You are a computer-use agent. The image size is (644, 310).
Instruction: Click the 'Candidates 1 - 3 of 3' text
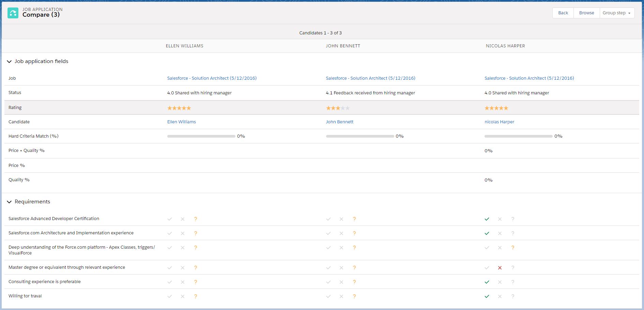coord(320,33)
